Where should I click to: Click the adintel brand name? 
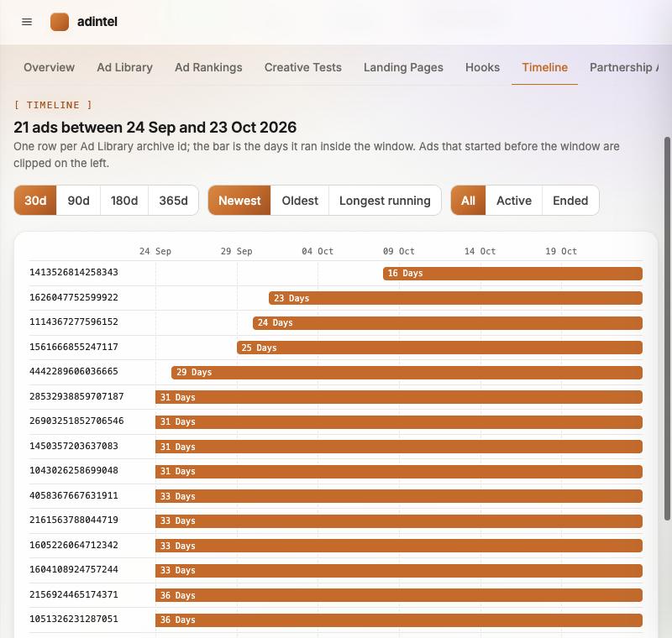tap(97, 22)
